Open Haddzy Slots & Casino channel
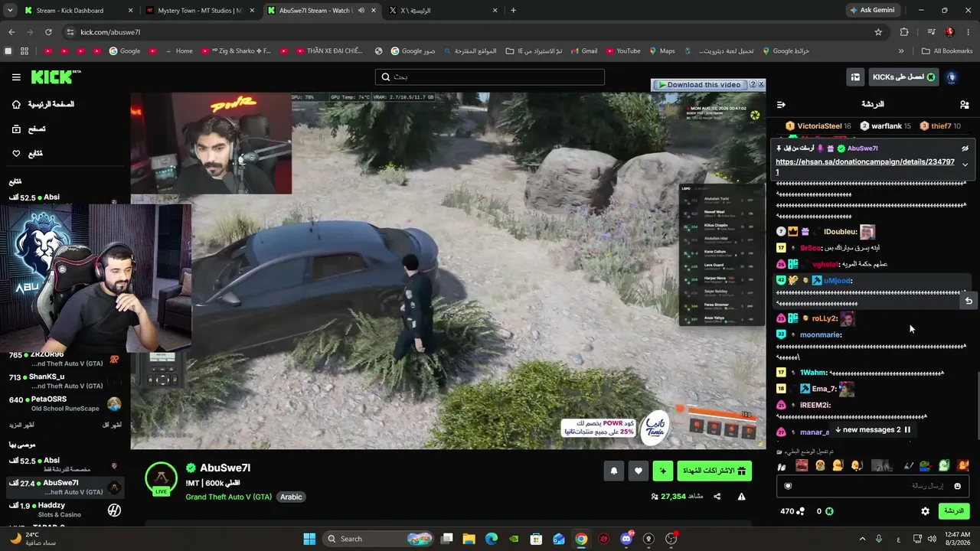Screen dimensions: 980x551 point(64,510)
